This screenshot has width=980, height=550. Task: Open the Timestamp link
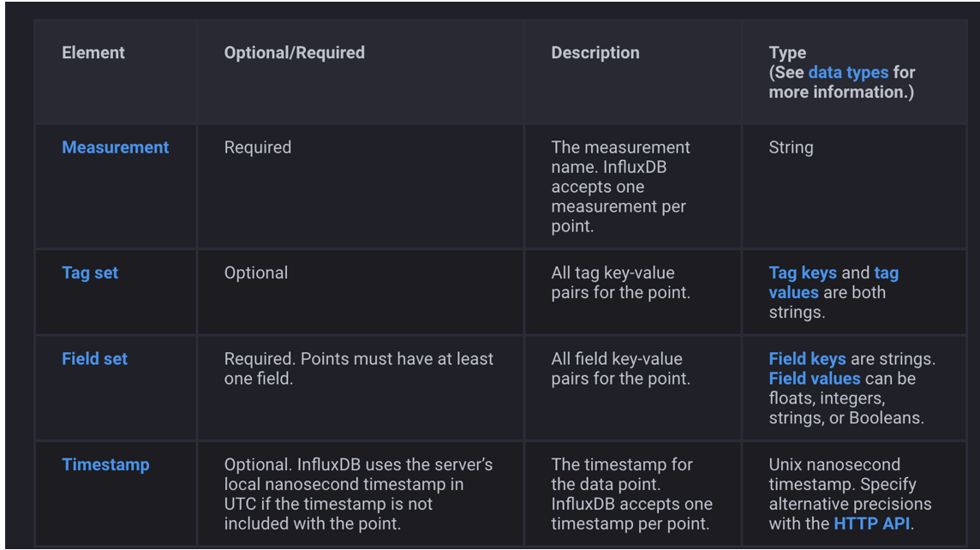(x=105, y=464)
